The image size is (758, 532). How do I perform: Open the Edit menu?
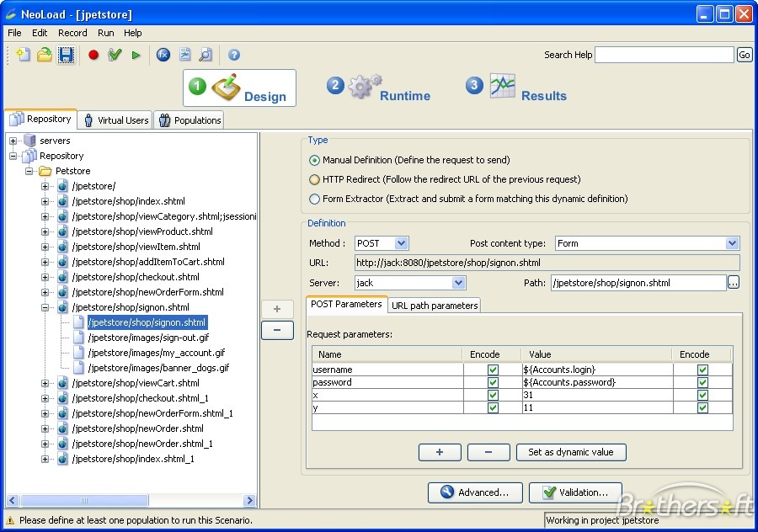[40, 33]
